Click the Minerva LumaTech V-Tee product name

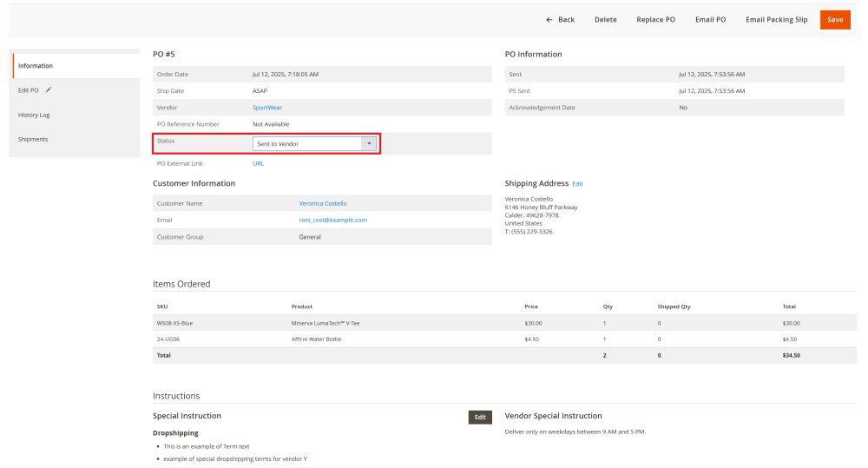click(x=325, y=323)
